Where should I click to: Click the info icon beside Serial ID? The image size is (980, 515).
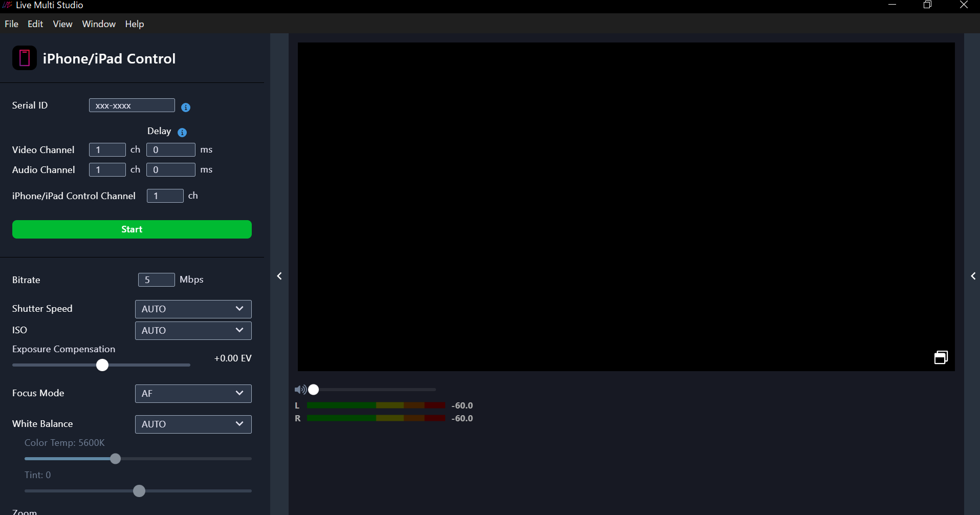point(186,107)
